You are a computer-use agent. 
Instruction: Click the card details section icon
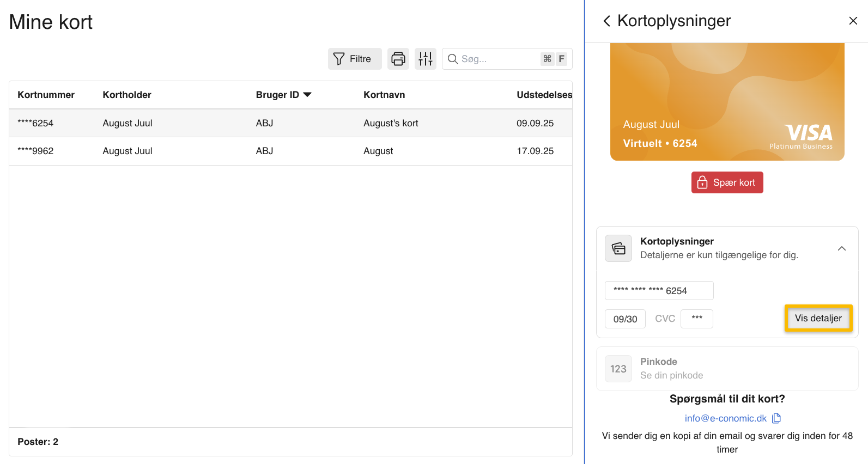click(x=618, y=248)
